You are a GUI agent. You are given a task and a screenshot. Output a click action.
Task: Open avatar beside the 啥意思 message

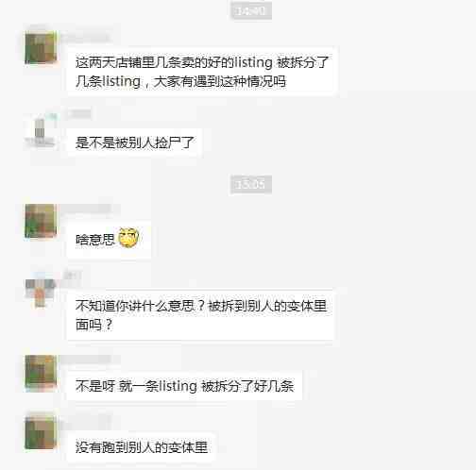tap(41, 221)
